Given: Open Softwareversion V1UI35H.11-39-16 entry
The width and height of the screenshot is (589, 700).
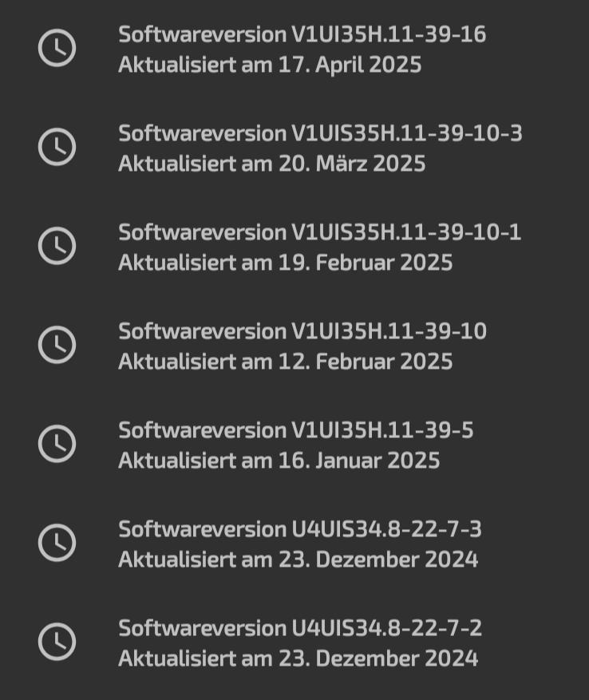Looking at the screenshot, I should pyautogui.click(x=302, y=34).
